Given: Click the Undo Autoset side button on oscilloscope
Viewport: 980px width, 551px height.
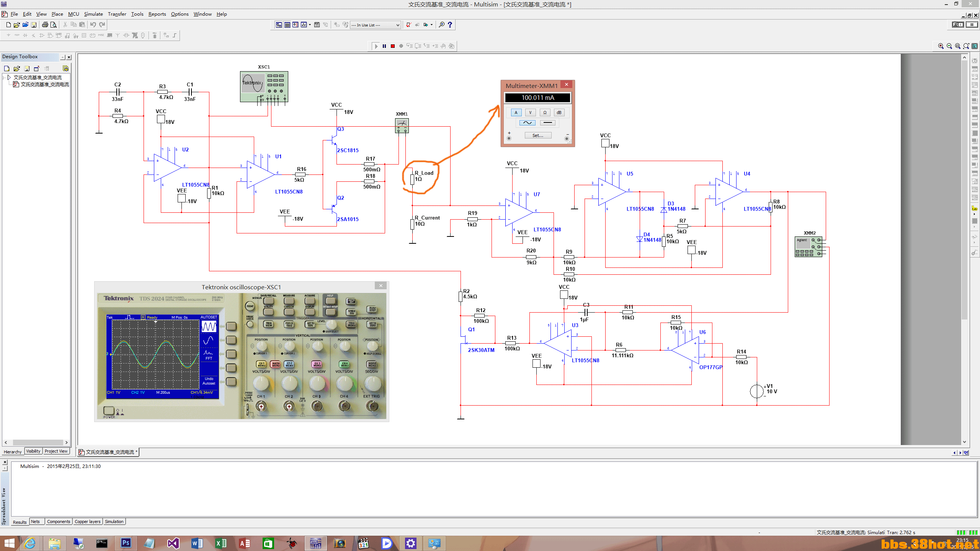Looking at the screenshot, I should 231,381.
